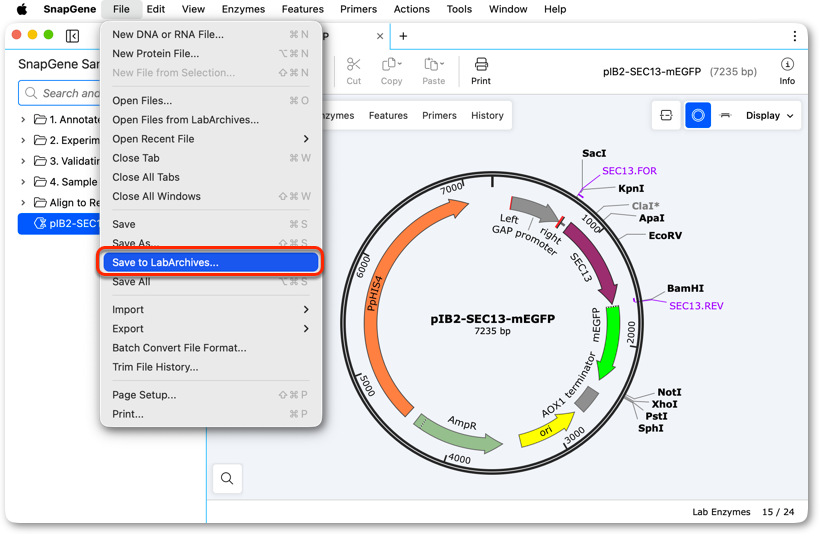Expand the Import submenu
Image resolution: width=819 pixels, height=534 pixels.
click(211, 310)
